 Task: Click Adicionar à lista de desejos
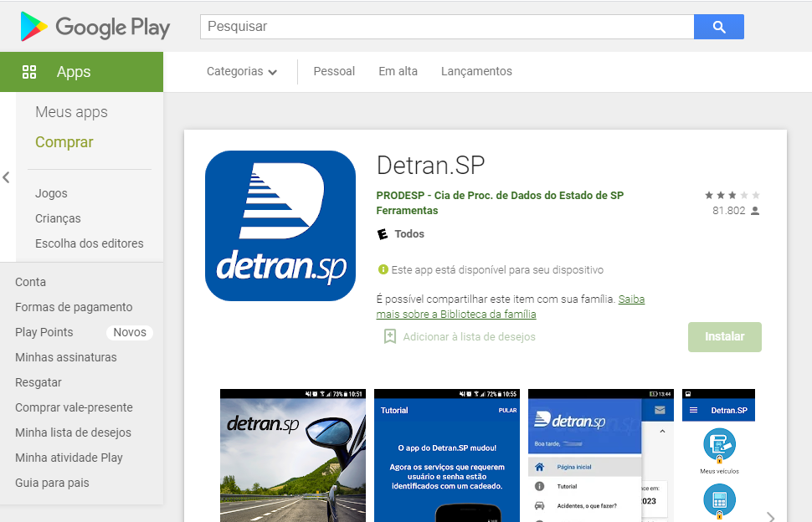[469, 337]
